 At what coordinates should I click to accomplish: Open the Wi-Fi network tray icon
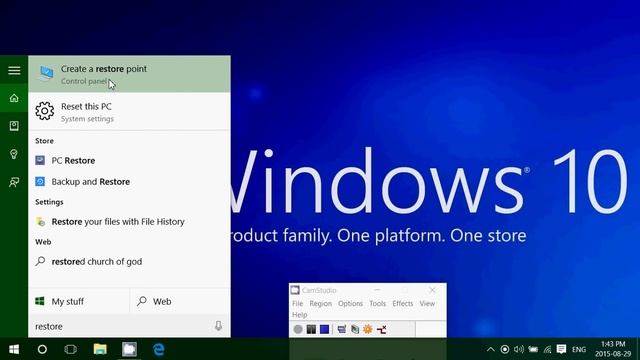pos(547,349)
